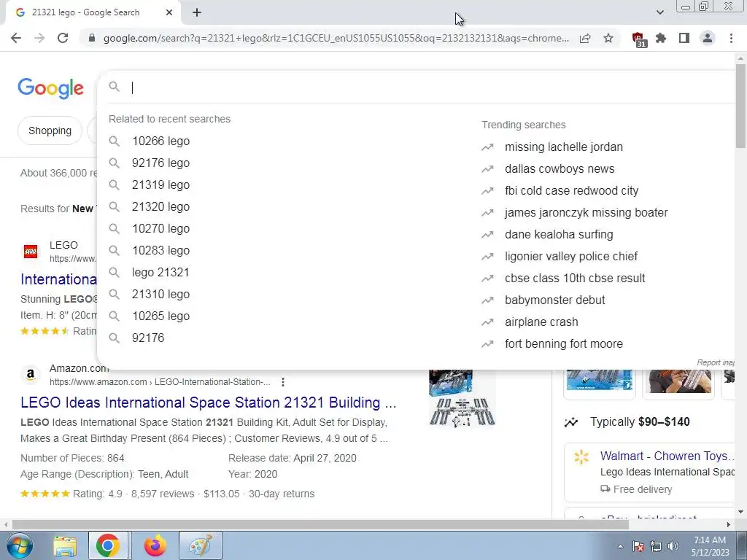Open trending cbse class 10th cbse result
This screenshot has height=560, width=747.
pyautogui.click(x=575, y=279)
